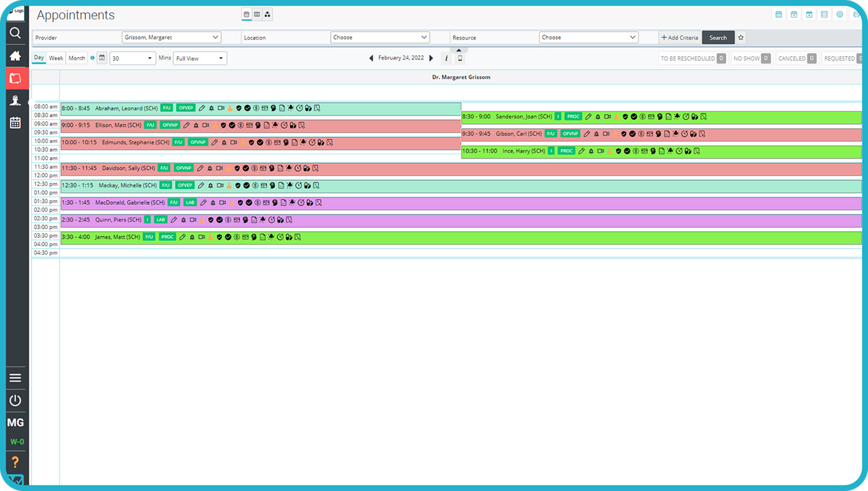
Task: Click the video camera icon on Ellison, Matt's appointment
Action: point(205,125)
